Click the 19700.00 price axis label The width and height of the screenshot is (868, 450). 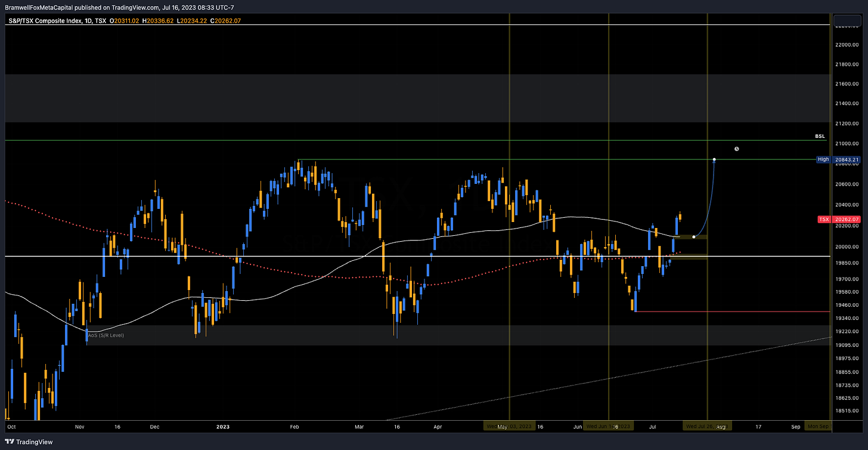847,279
